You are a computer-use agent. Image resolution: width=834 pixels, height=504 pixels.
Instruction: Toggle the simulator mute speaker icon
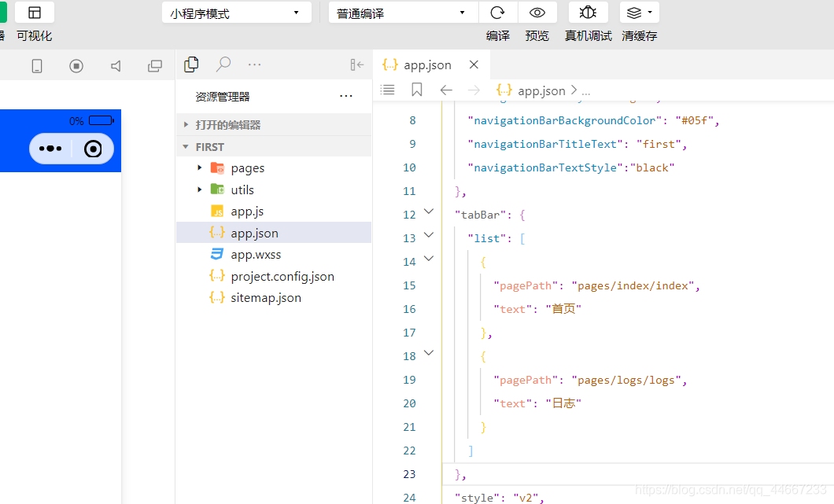[116, 66]
